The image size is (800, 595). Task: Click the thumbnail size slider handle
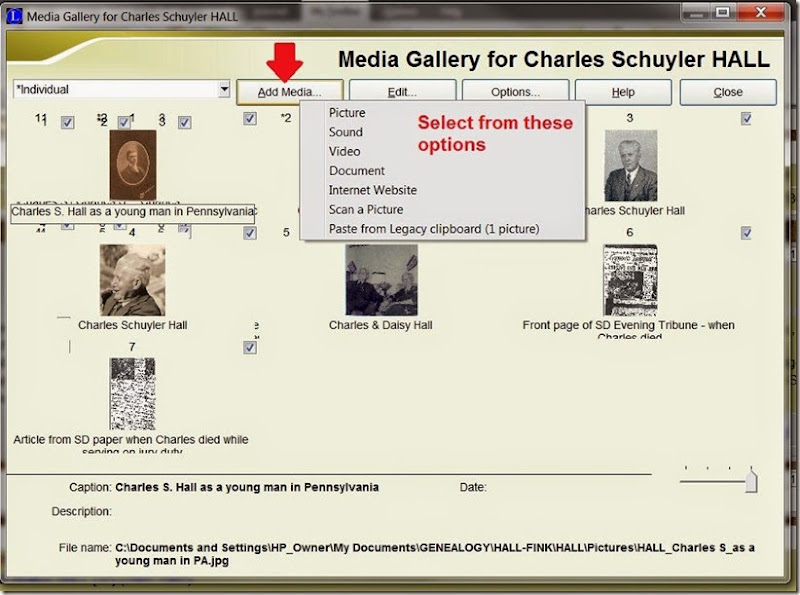pyautogui.click(x=751, y=481)
